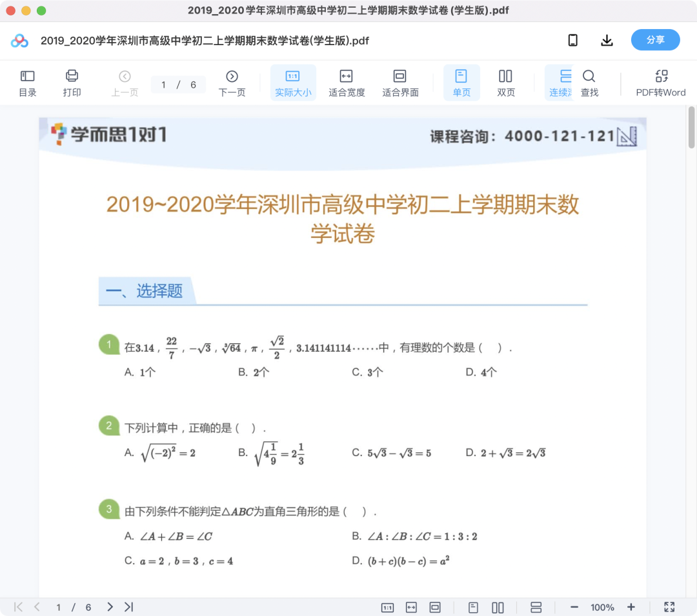Jump to last page in bottom bar
This screenshot has height=616, width=697.
[129, 607]
